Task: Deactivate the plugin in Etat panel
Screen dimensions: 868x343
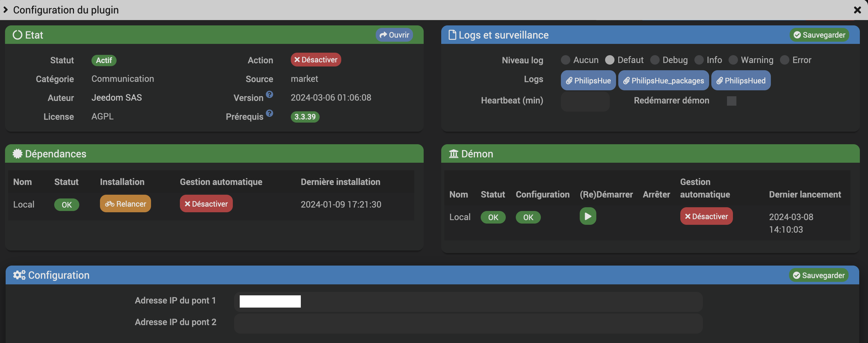Action: click(x=316, y=60)
